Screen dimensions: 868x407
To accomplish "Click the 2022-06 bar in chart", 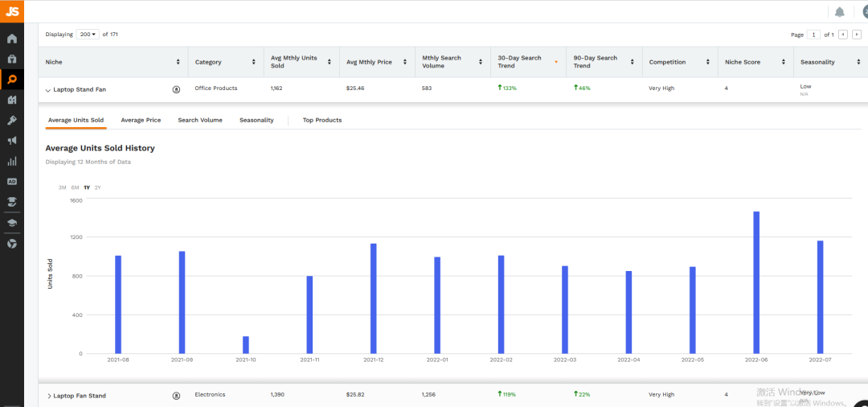I will [x=756, y=282].
